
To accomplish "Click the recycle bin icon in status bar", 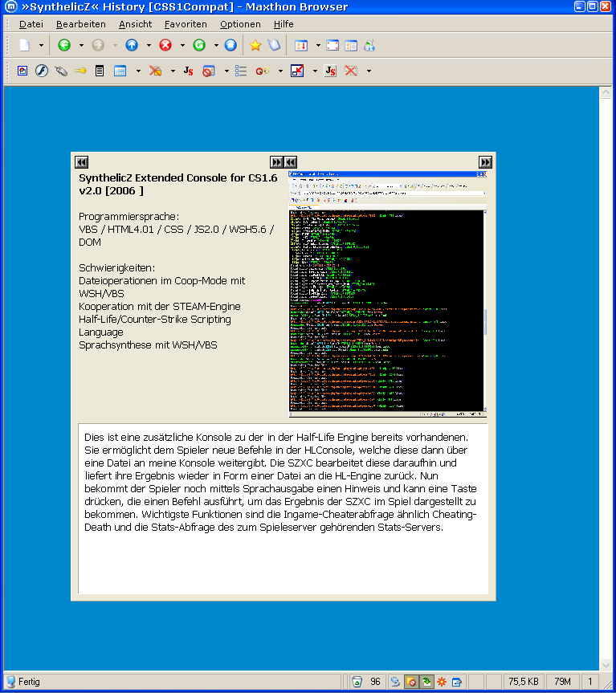I will pos(357,682).
